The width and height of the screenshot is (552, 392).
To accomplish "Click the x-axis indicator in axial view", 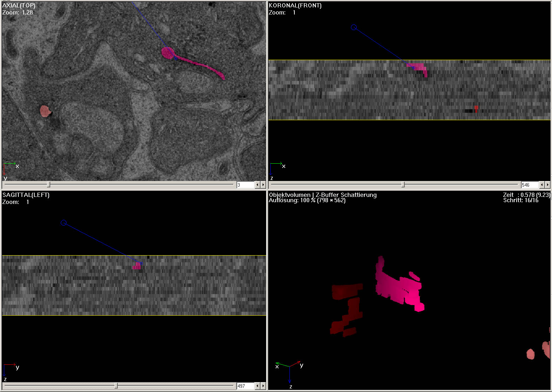I will (x=11, y=164).
